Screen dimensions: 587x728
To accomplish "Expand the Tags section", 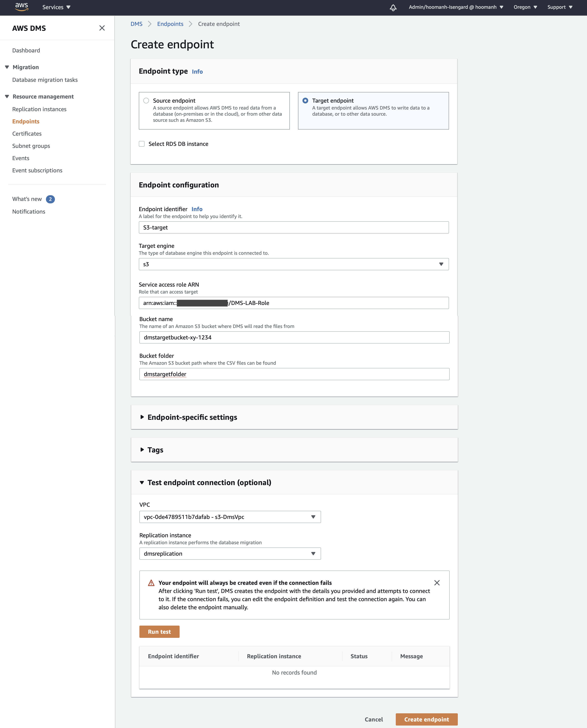I will click(151, 450).
